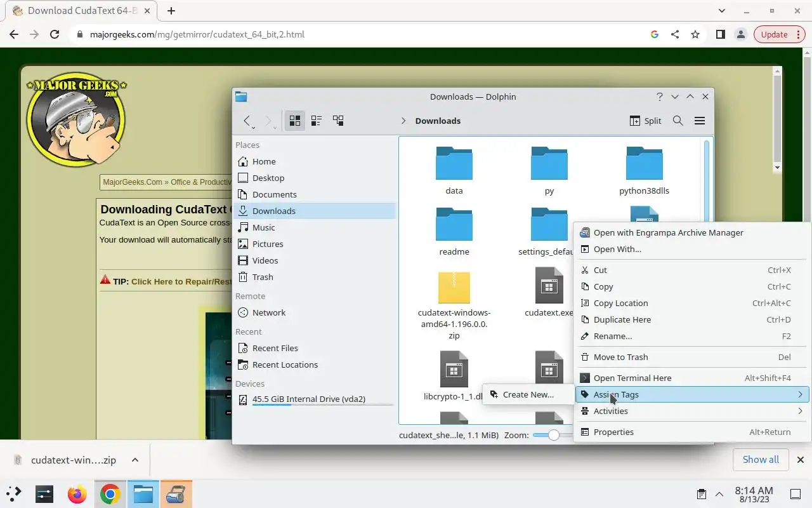
Task: Select Duplicate Here from context menu
Action: [692, 319]
